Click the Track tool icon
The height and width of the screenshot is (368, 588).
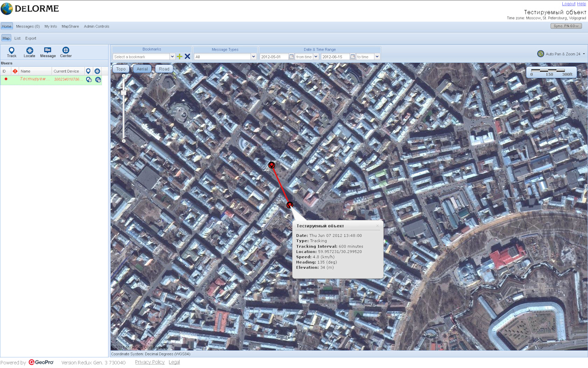click(x=11, y=50)
